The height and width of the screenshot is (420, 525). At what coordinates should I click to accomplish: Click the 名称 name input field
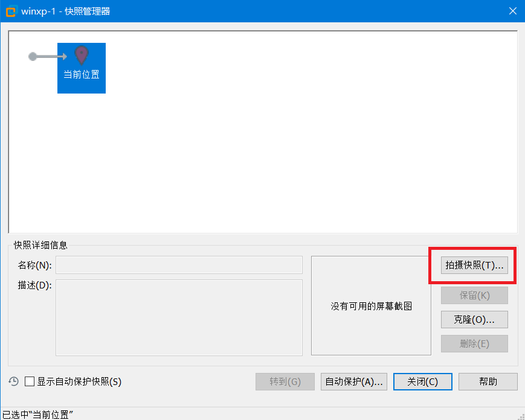point(178,264)
